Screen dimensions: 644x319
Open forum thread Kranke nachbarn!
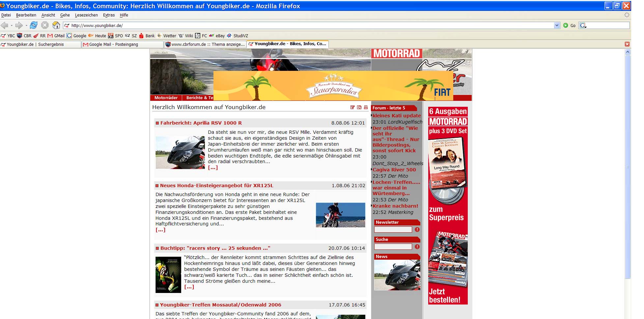click(x=395, y=206)
